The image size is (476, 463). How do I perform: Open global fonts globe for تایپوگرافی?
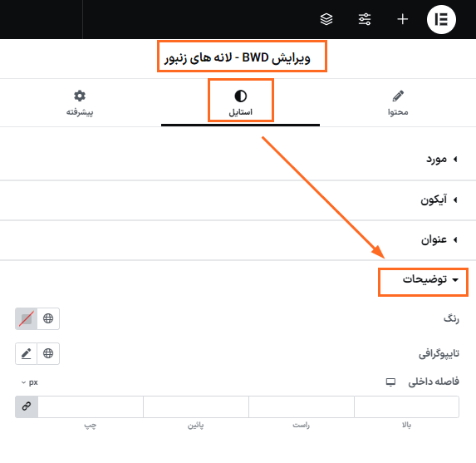tap(48, 353)
